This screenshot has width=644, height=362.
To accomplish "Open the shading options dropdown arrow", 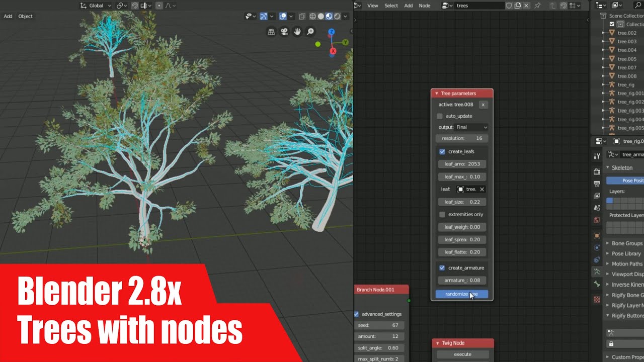I will pos(345,16).
